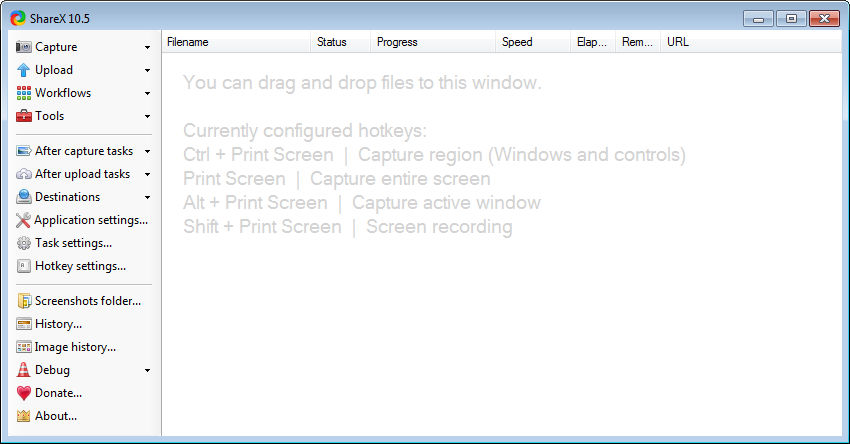Sort by the URL column header
Screen dimensions: 850x444
(751, 42)
